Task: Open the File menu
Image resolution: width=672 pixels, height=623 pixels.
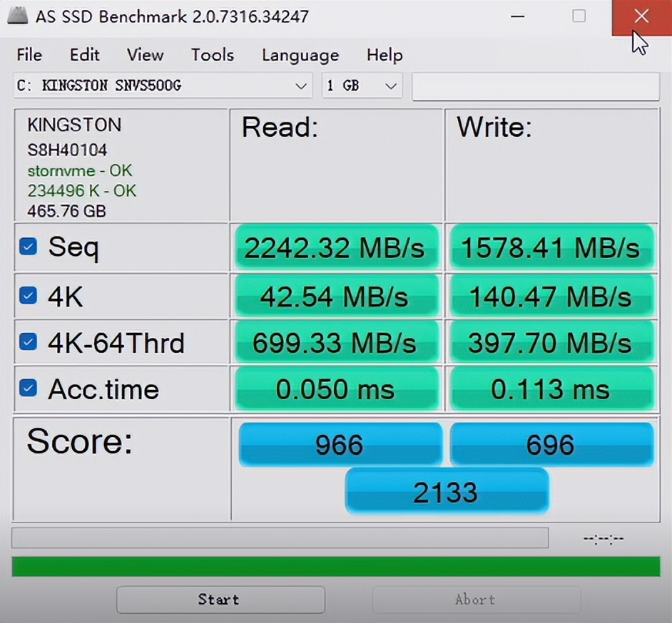Action: pos(29,55)
